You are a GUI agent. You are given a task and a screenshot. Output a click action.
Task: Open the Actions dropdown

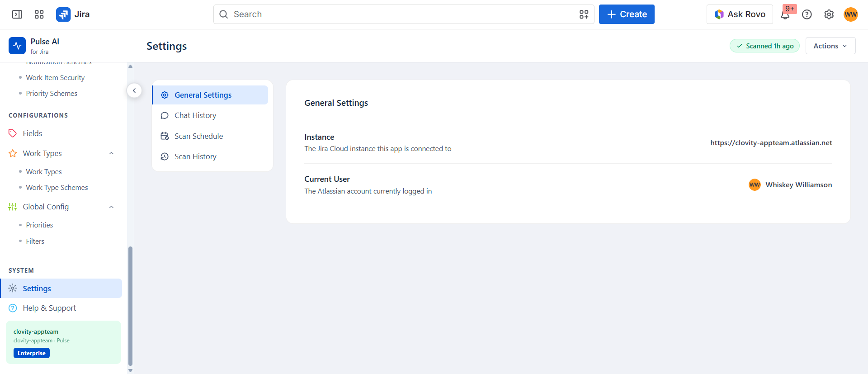click(x=830, y=46)
